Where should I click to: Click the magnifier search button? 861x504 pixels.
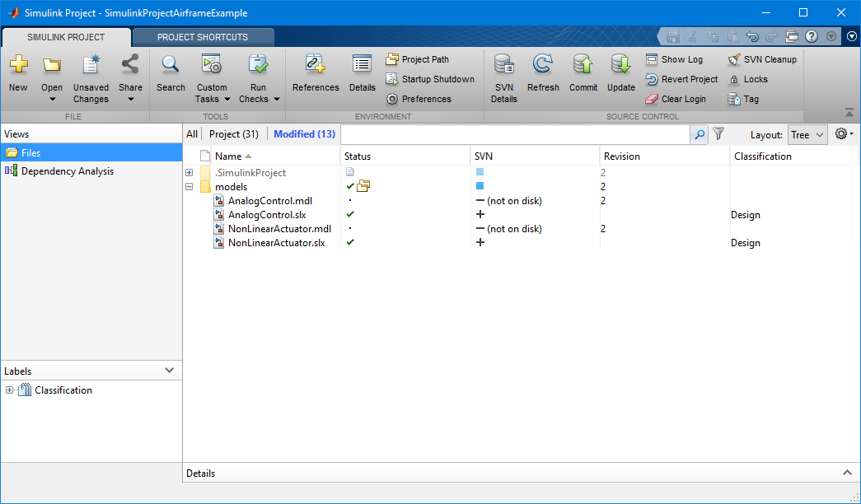point(700,134)
